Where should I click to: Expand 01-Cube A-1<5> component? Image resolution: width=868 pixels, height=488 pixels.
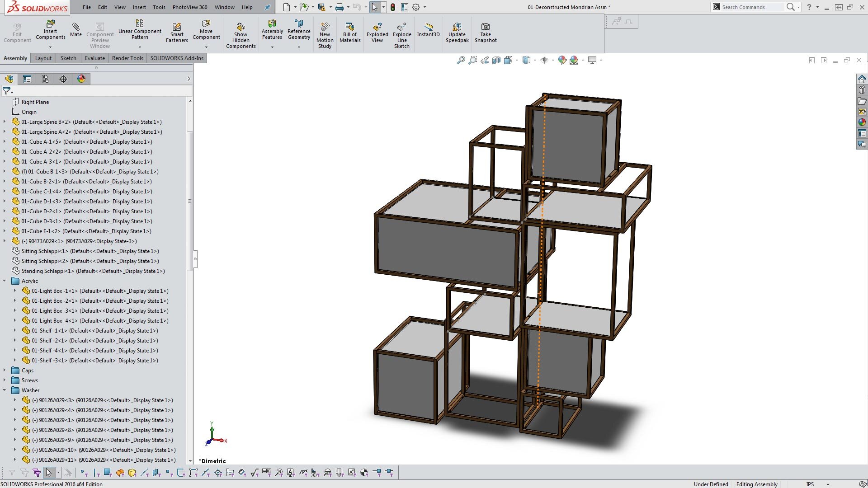click(5, 141)
